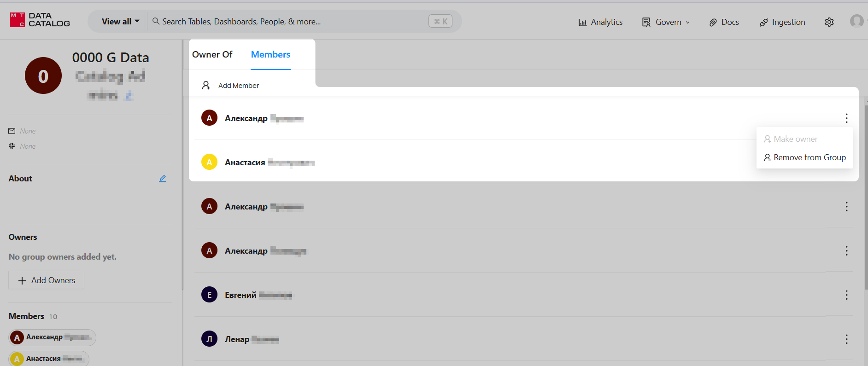Select Remove from Group option
This screenshot has width=868, height=366.
[x=804, y=157]
